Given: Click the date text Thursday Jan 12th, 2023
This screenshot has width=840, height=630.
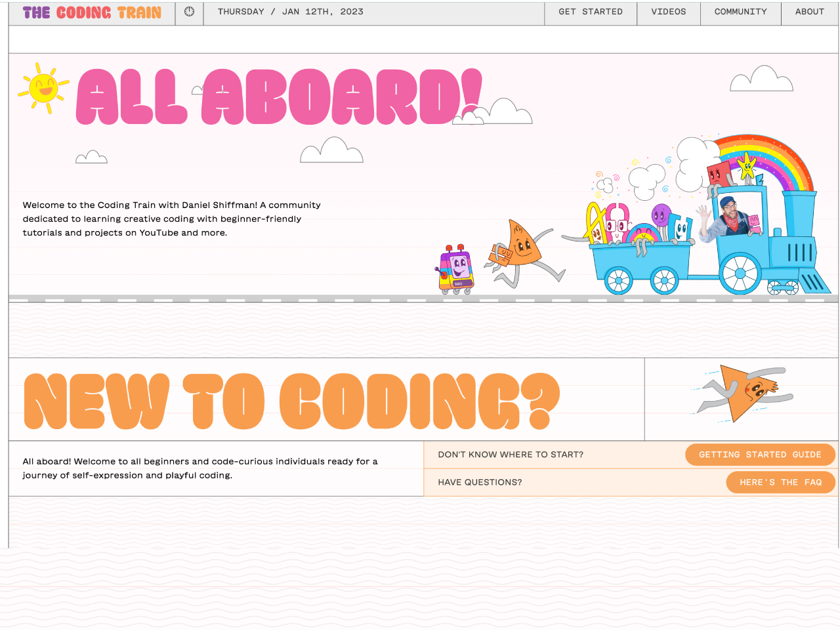Looking at the screenshot, I should pos(291,12).
